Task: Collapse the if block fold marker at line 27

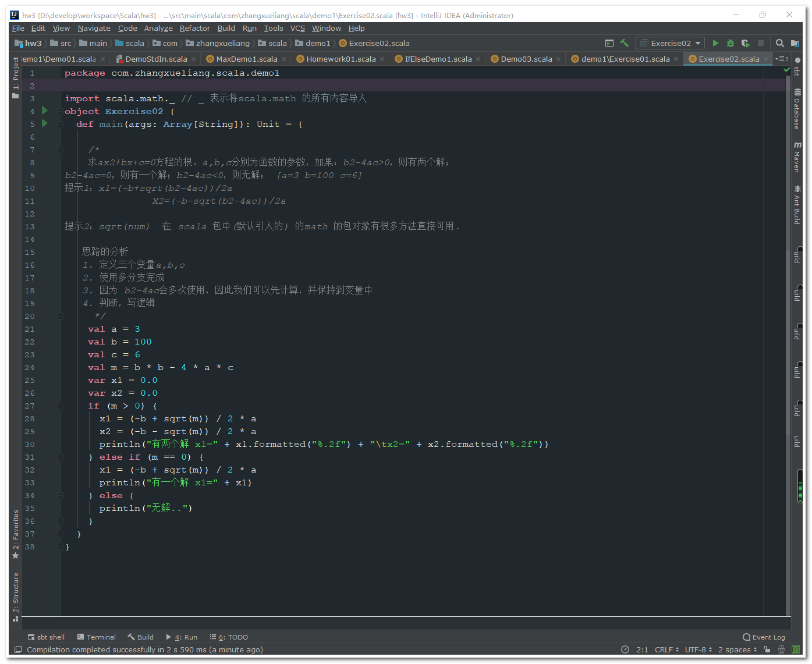Action: click(x=60, y=406)
